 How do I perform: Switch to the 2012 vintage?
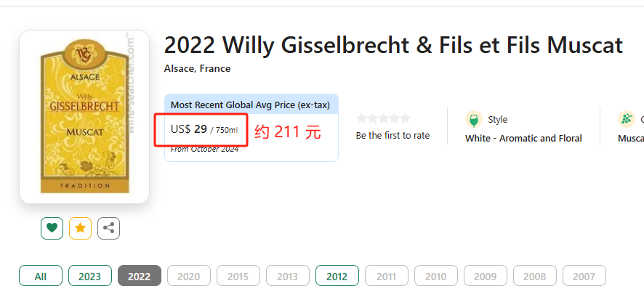tap(337, 277)
